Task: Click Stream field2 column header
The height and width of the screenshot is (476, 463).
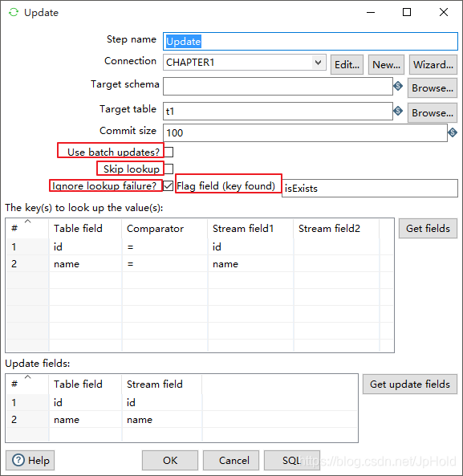Action: (x=336, y=228)
